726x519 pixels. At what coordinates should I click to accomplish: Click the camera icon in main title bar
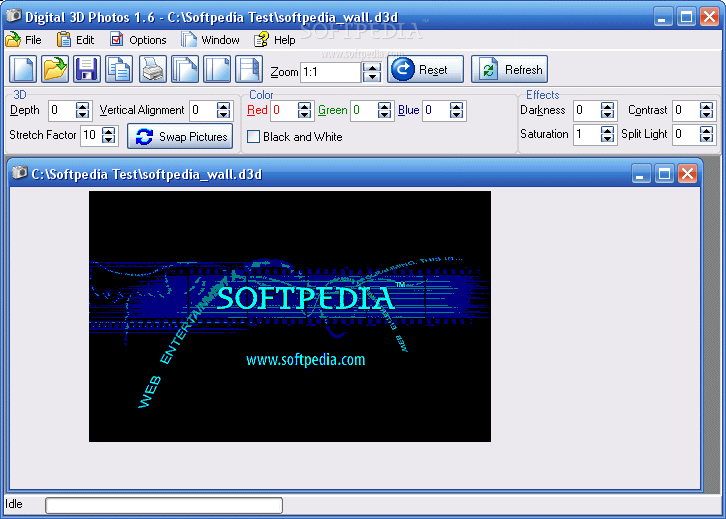(x=13, y=16)
